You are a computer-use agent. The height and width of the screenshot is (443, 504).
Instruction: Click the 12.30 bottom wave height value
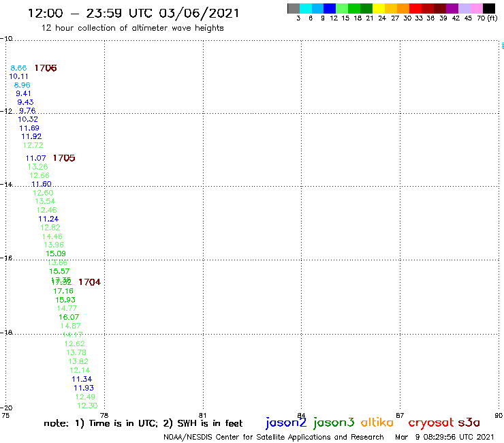(x=87, y=406)
